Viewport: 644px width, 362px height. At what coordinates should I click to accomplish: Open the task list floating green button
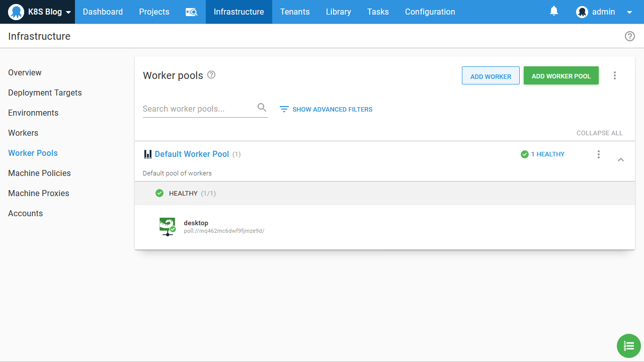pos(628,346)
